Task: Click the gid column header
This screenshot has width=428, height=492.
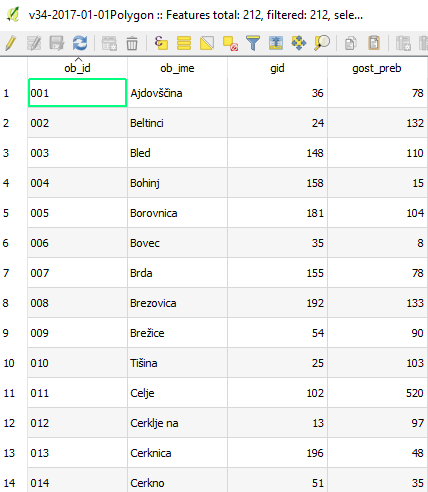Action: pyautogui.click(x=277, y=68)
